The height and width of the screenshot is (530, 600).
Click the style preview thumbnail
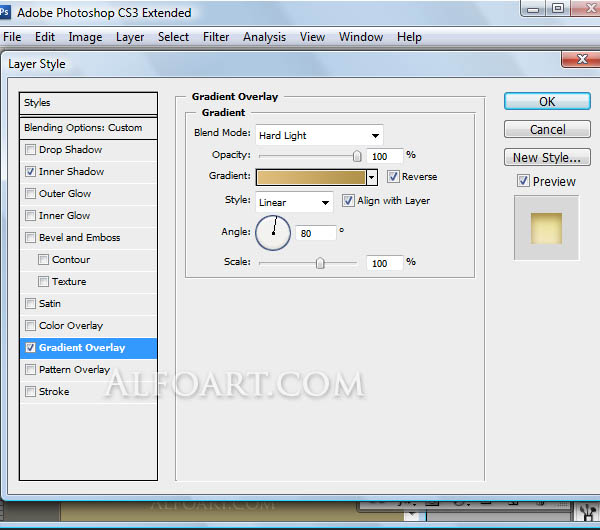click(x=546, y=228)
